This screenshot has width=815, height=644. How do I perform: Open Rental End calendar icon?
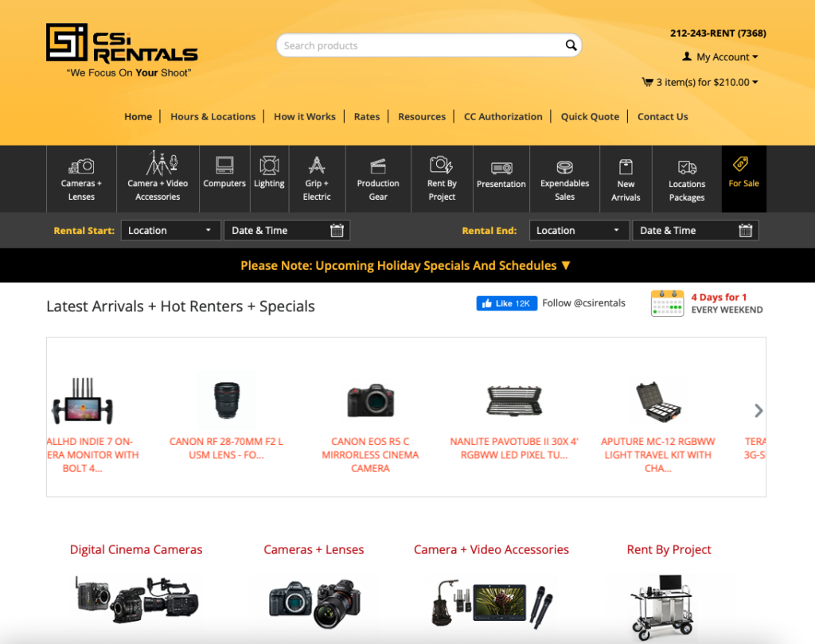pos(745,230)
